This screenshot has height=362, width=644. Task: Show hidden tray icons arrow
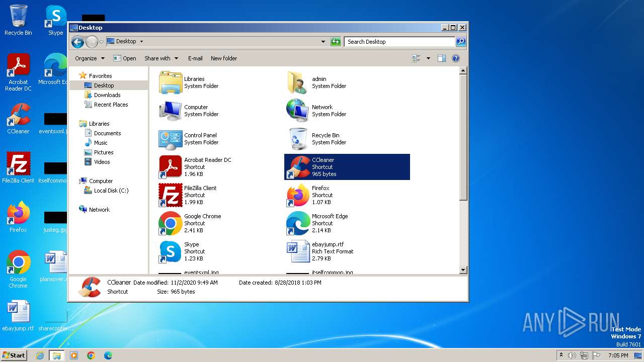click(561, 355)
